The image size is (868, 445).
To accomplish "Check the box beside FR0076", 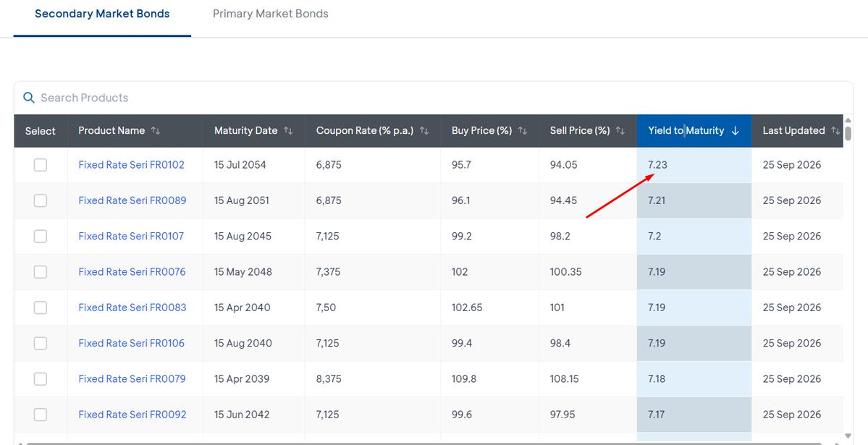I will tap(41, 272).
